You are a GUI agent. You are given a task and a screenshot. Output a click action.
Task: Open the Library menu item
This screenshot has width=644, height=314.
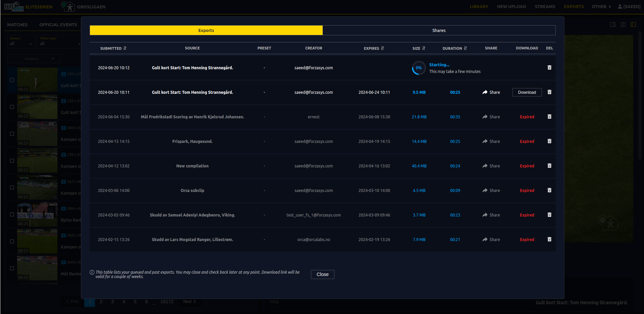[x=479, y=7]
